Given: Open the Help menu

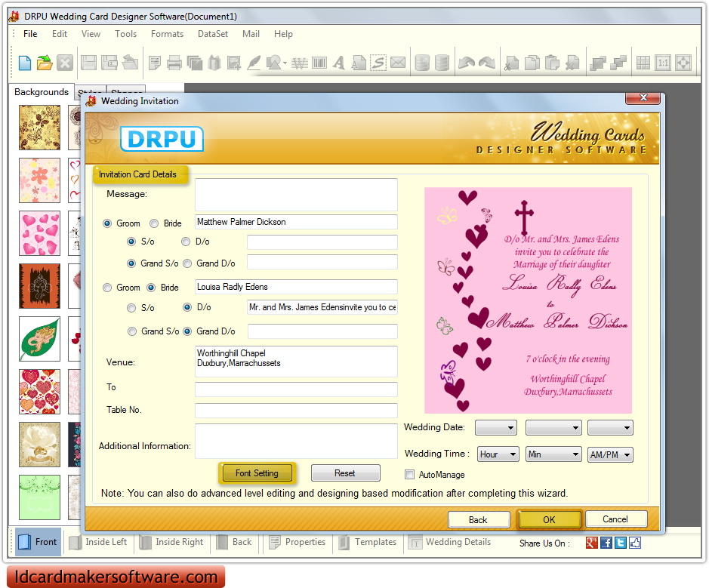Looking at the screenshot, I should 283,34.
